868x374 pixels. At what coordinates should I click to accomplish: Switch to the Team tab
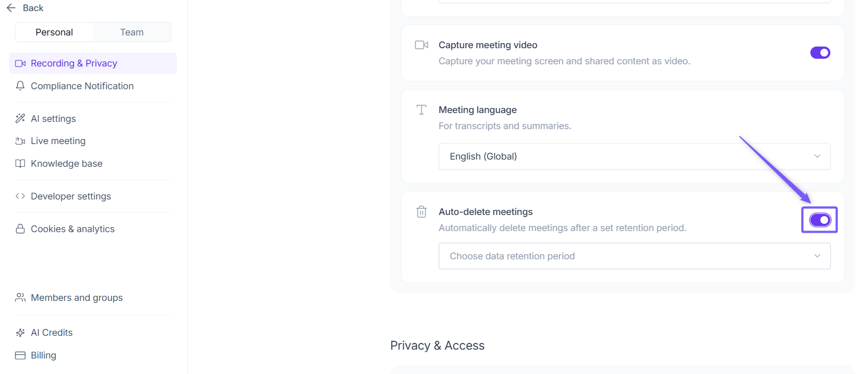[132, 32]
